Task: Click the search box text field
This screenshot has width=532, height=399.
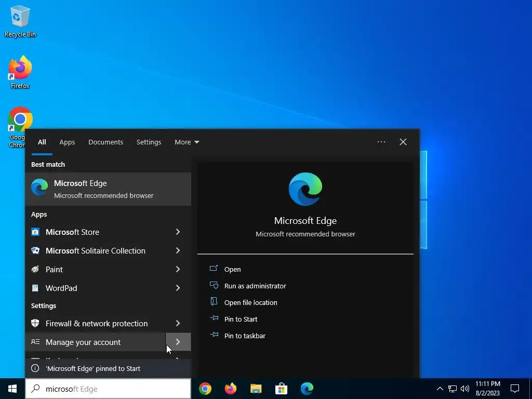Action: point(108,389)
